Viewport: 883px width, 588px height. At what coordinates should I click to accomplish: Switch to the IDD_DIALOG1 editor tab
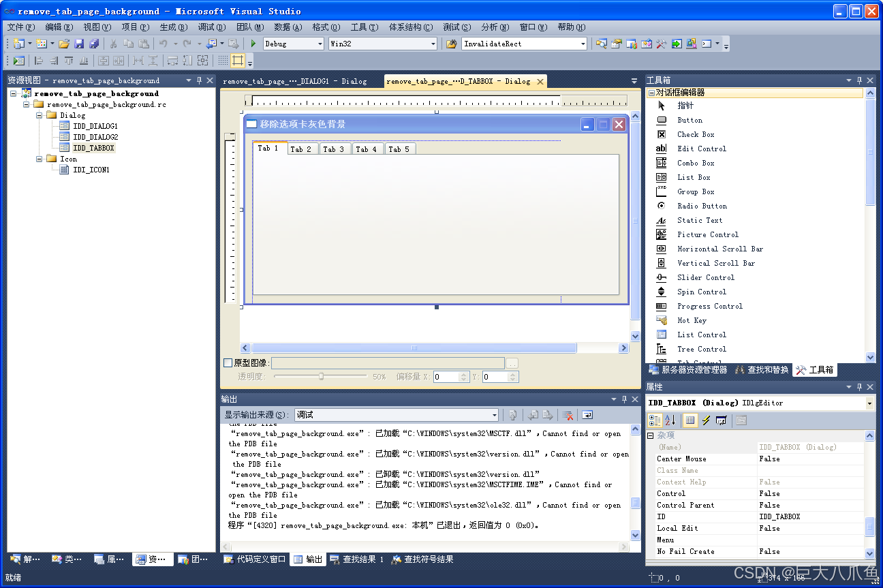point(295,81)
